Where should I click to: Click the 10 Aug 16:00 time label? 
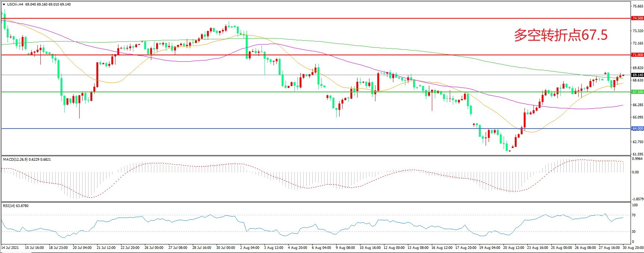370,248
